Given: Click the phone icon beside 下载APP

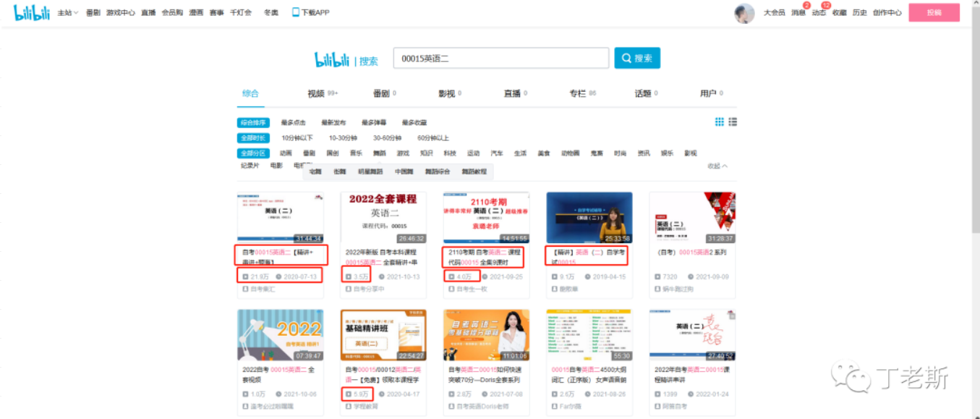Looking at the screenshot, I should click(295, 12).
